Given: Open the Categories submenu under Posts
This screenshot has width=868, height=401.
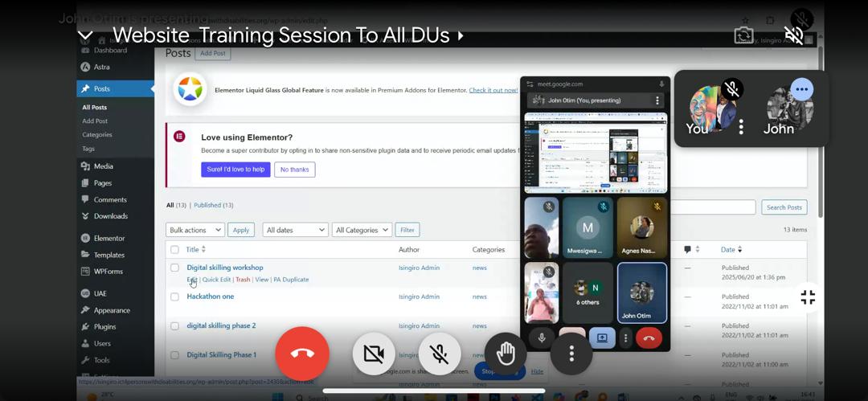Looking at the screenshot, I should pos(97,134).
